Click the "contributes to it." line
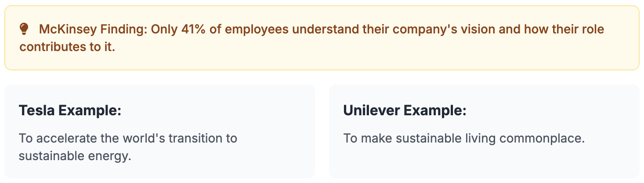This screenshot has width=644, height=183. [x=67, y=47]
